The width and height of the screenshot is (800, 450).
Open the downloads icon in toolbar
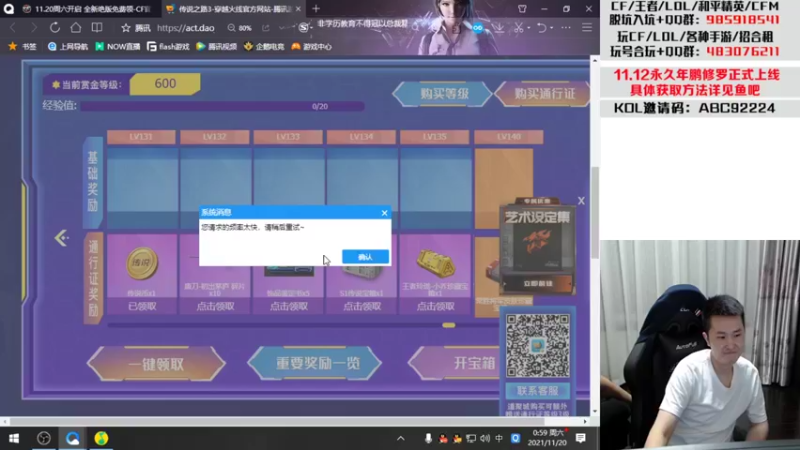pyautogui.click(x=498, y=28)
